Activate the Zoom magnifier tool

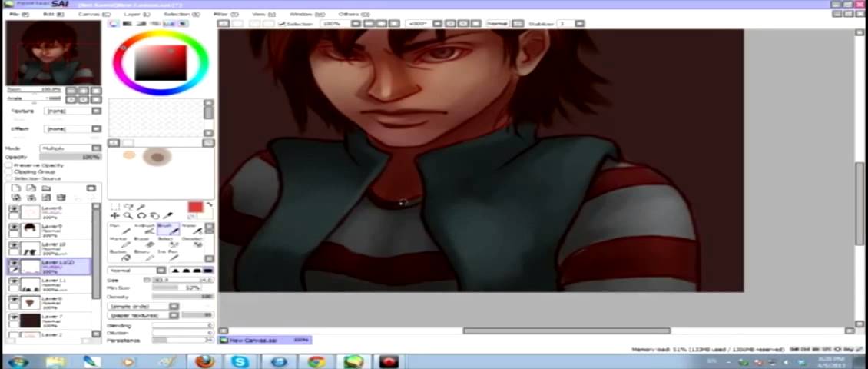tap(128, 215)
